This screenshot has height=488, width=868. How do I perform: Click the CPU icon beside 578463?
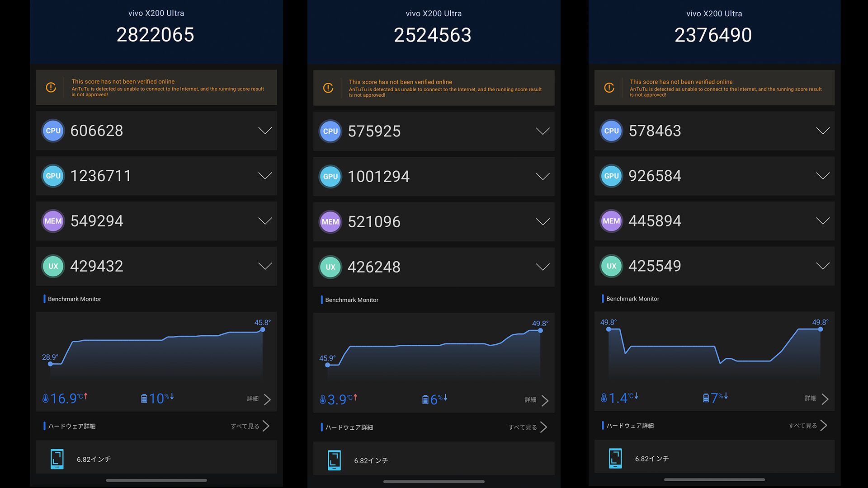[x=611, y=131]
